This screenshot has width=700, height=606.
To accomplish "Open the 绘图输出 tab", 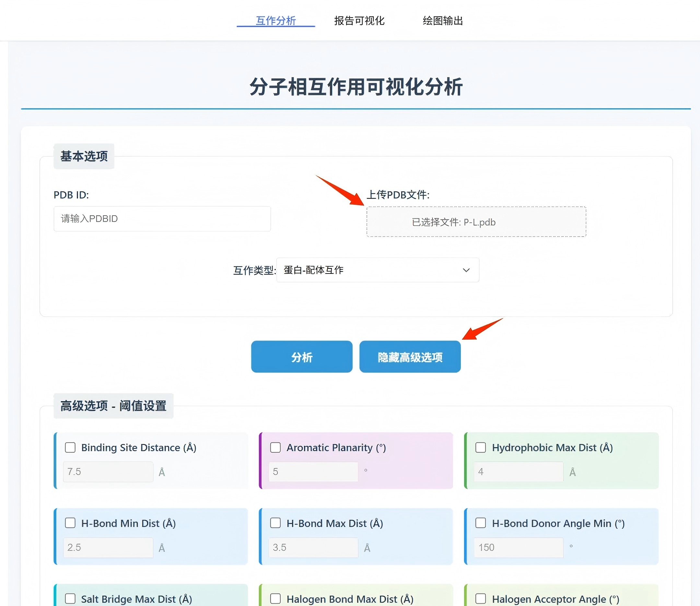I will pyautogui.click(x=443, y=21).
